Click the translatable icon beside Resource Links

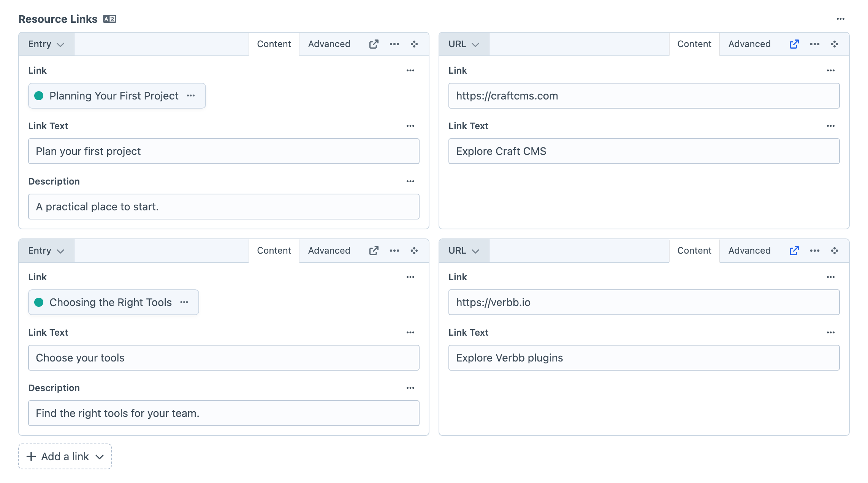pyautogui.click(x=109, y=19)
